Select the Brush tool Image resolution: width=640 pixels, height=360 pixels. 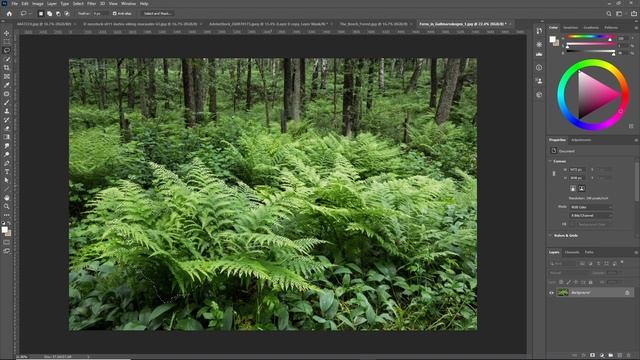point(7,102)
